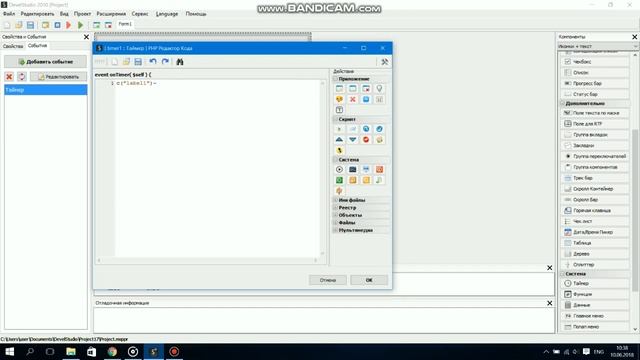Screen dimensions: 640x360
Task: Click the Добавить событие button
Action: tap(45, 62)
